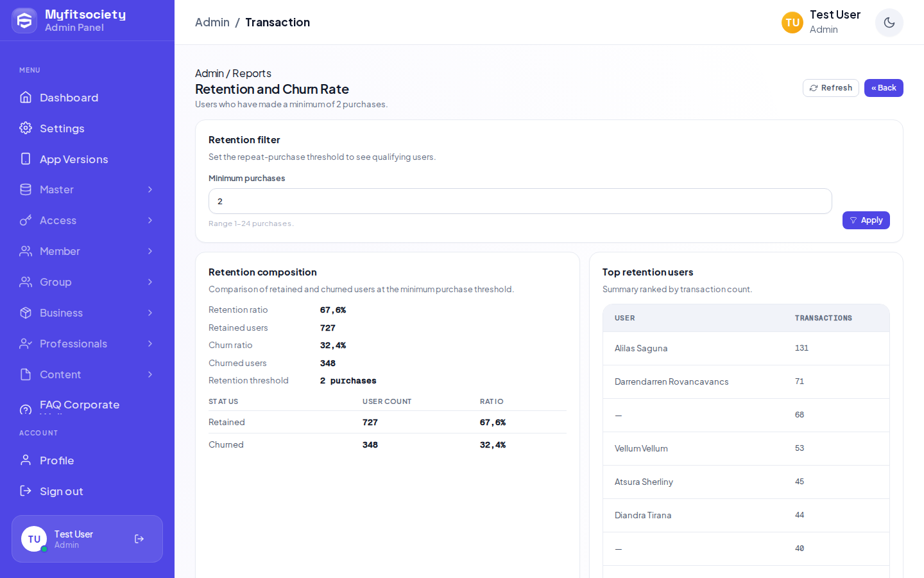Open App Versions phone icon

tap(26, 159)
